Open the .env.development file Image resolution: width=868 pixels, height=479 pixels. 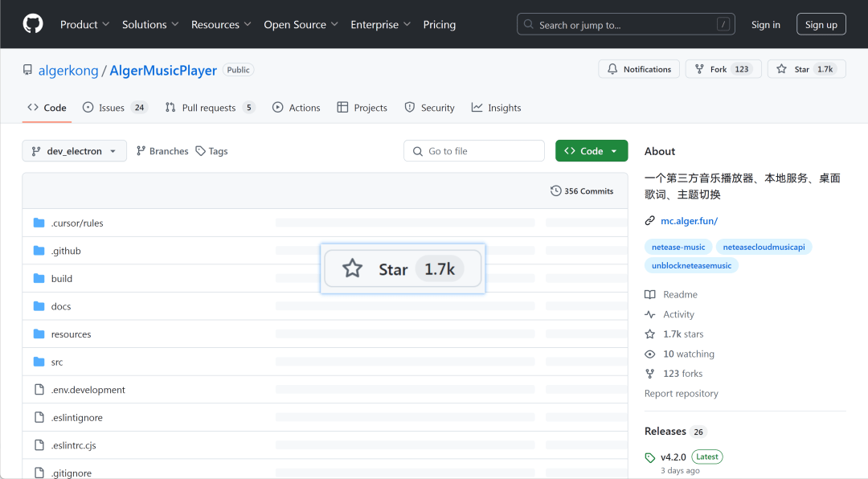(88, 389)
